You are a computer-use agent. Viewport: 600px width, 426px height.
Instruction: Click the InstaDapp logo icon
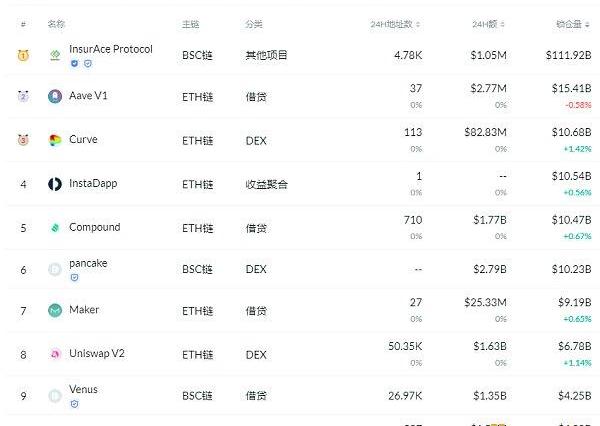[55, 184]
